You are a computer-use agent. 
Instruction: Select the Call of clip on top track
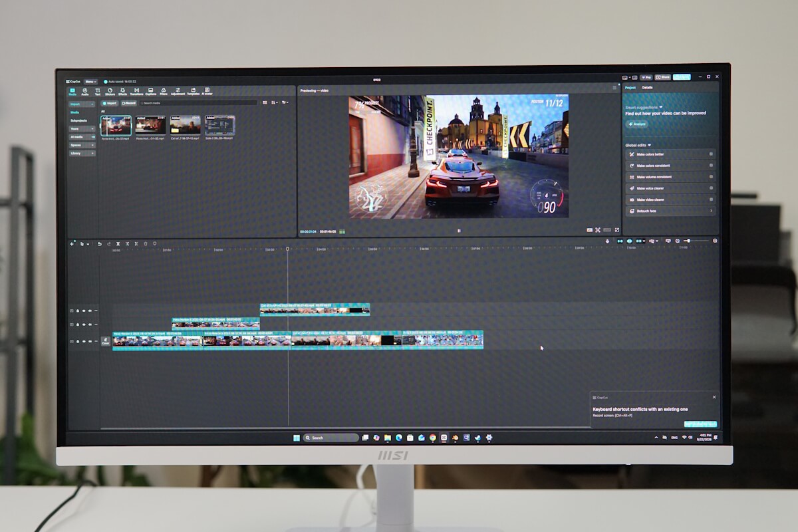pos(315,309)
